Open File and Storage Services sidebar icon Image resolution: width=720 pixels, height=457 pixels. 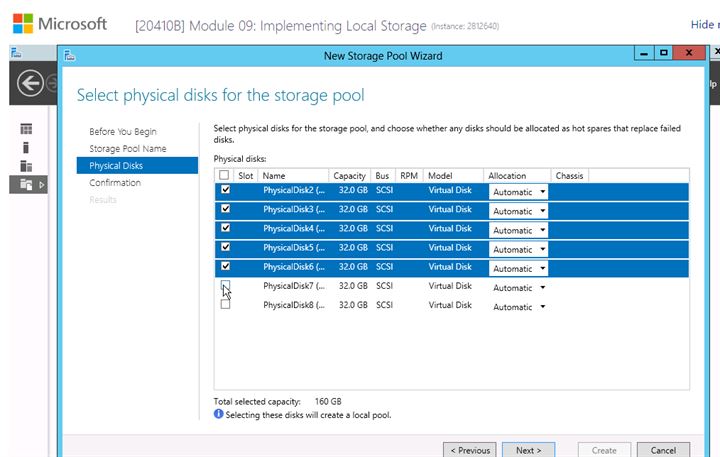[x=27, y=184]
